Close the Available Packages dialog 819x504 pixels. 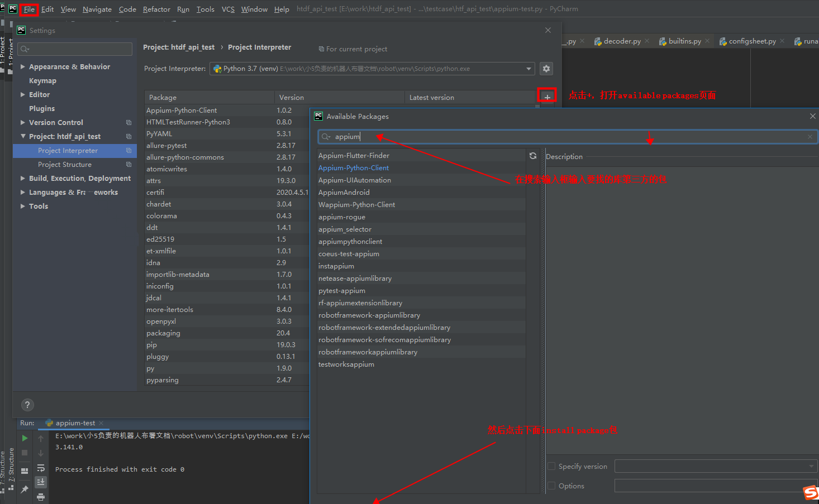pos(813,116)
